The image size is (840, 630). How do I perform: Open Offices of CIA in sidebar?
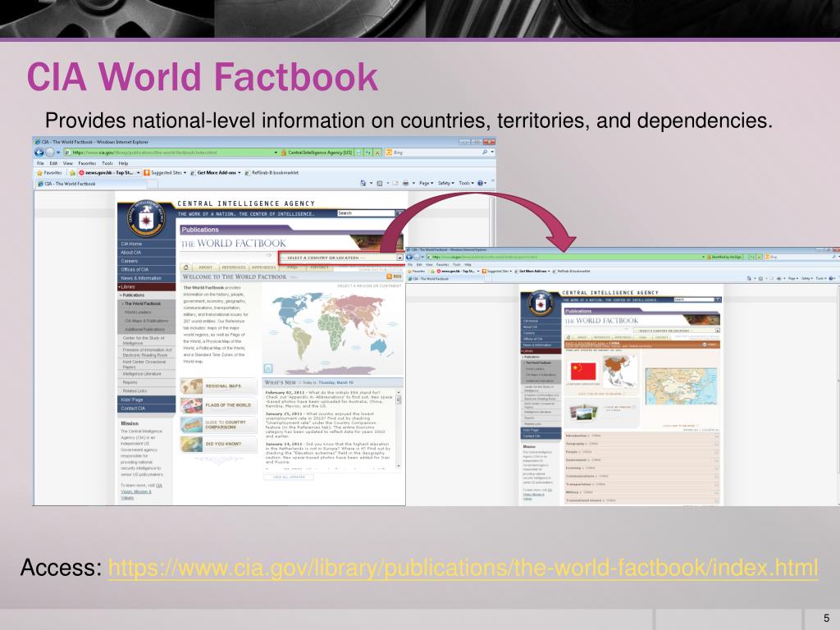click(x=146, y=269)
